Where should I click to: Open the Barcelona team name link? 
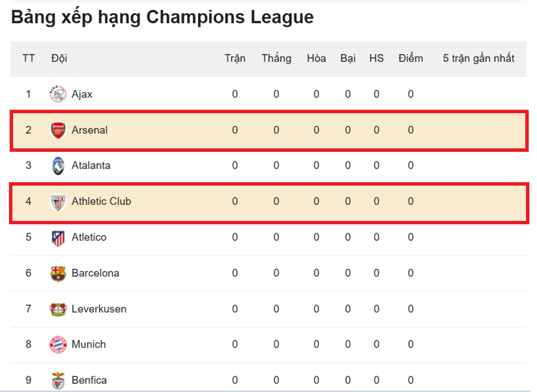(95, 273)
